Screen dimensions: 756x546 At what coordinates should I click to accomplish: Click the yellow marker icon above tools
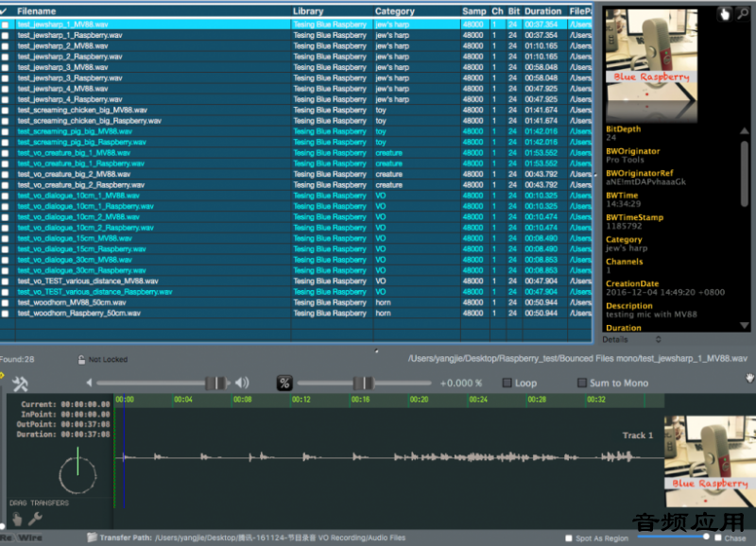pos(2,375)
